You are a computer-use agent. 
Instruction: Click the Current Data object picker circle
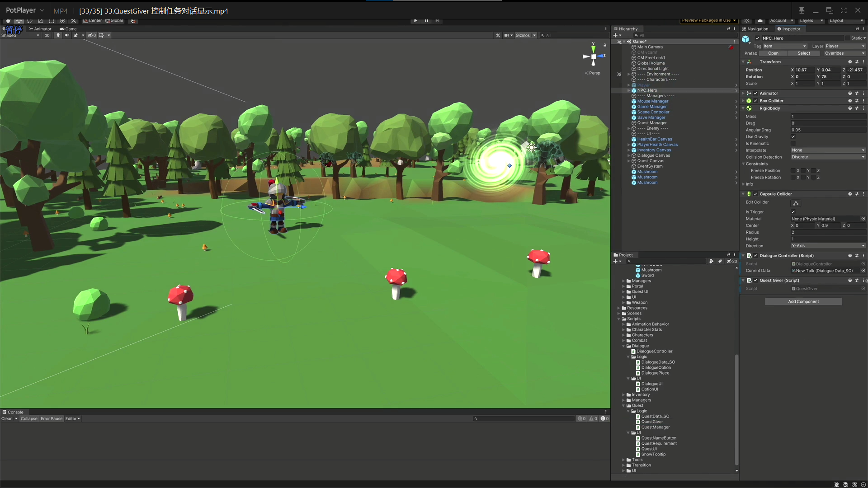(863, 271)
